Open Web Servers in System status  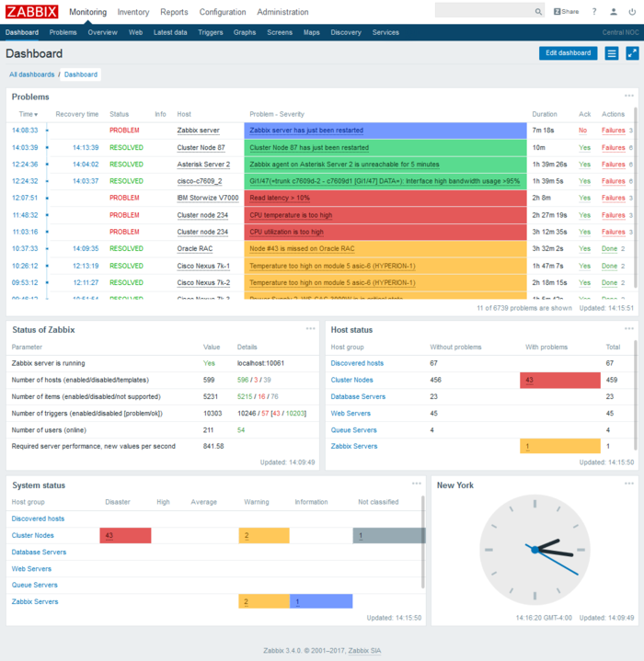click(31, 569)
